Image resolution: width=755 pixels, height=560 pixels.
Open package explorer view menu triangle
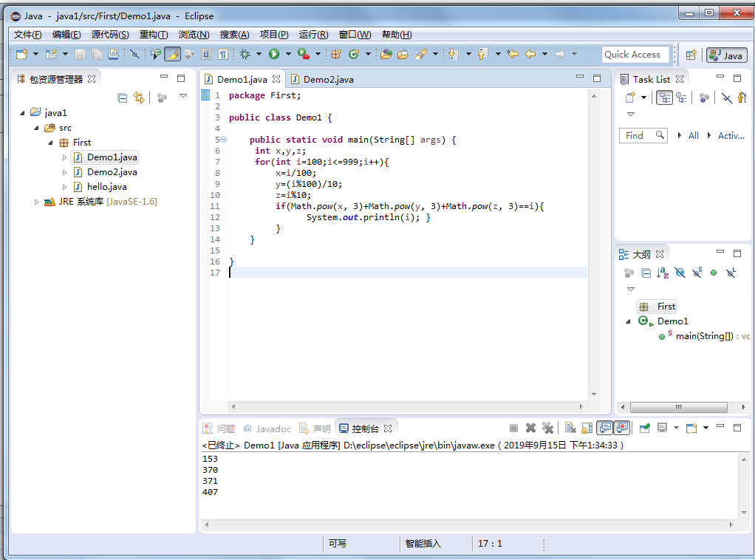point(183,96)
